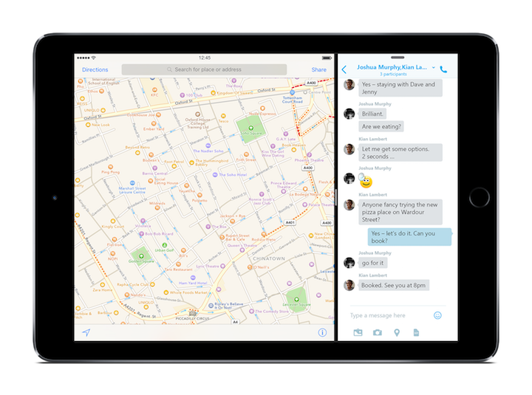
Task: Tap the 3 participants link
Action: [x=393, y=74]
